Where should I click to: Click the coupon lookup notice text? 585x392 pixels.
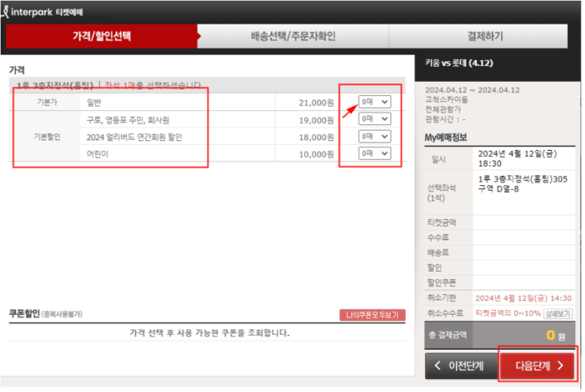click(210, 334)
